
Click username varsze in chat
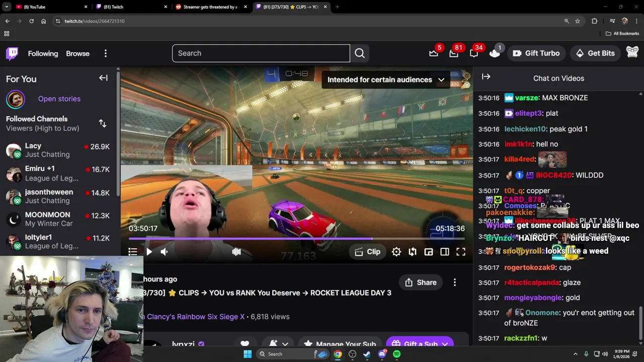pyautogui.click(x=527, y=98)
